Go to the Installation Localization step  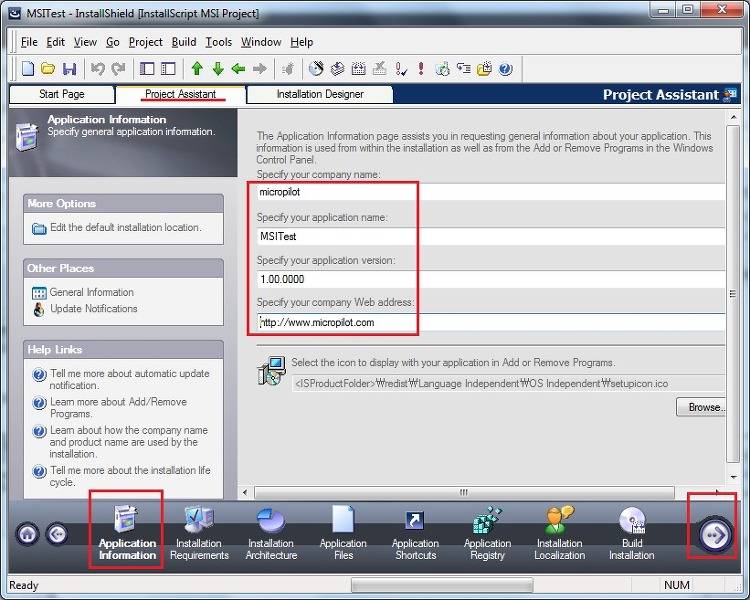pyautogui.click(x=559, y=533)
